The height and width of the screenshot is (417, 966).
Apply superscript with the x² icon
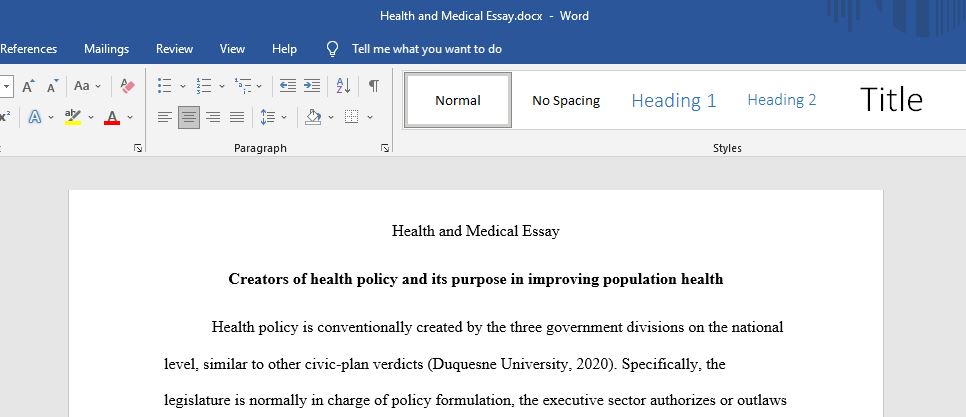click(5, 116)
